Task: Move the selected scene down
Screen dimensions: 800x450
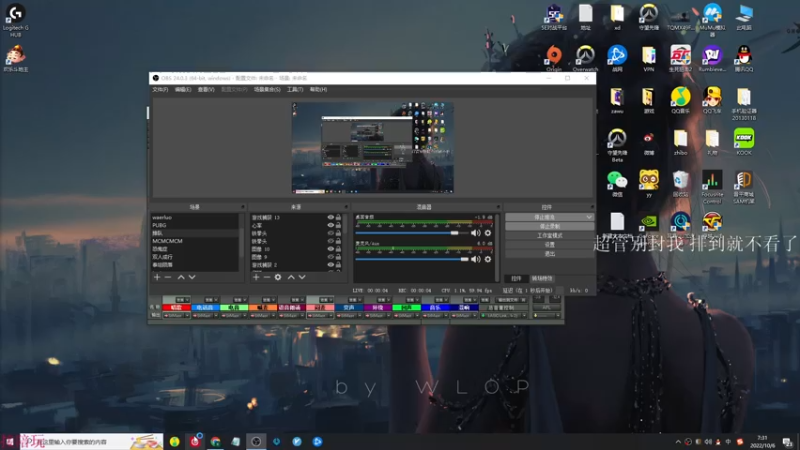Action: 192,277
